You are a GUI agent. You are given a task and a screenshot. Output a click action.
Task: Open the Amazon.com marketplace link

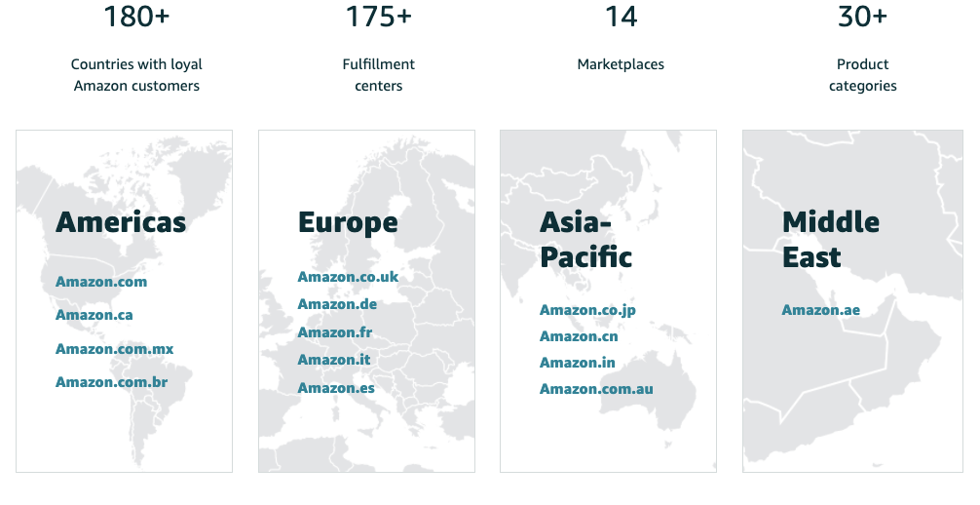pos(101,282)
